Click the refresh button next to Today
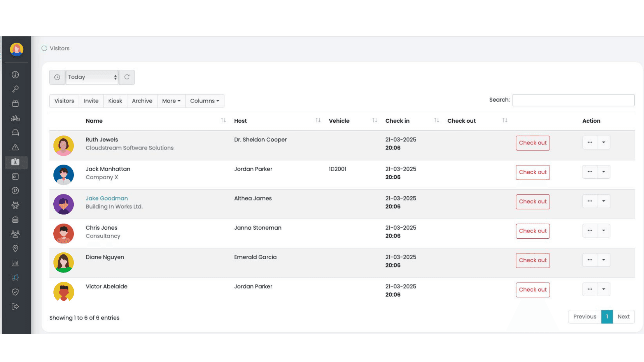Viewport: 644px width, 362px height. tap(127, 77)
